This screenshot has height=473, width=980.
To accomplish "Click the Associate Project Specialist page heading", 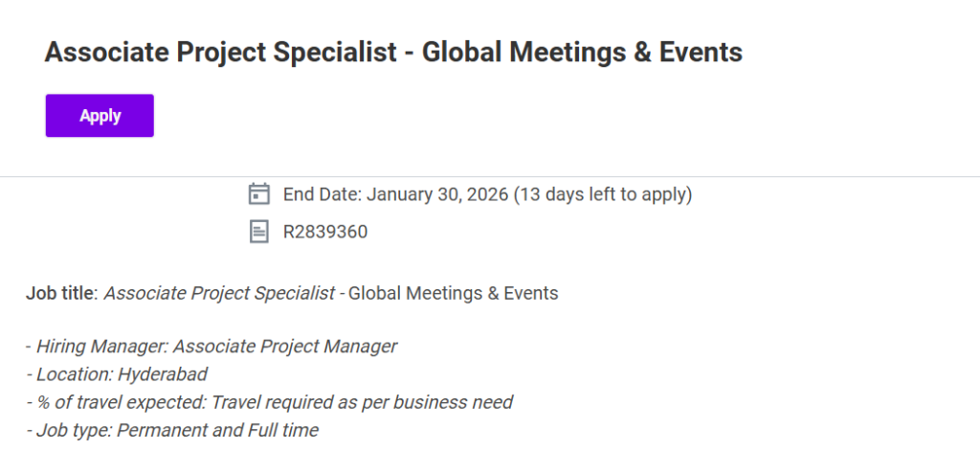I will pyautogui.click(x=393, y=53).
